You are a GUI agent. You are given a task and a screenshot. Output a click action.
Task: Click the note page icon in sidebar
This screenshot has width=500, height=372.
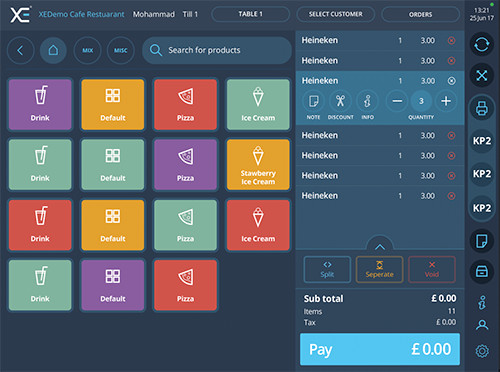[482, 241]
